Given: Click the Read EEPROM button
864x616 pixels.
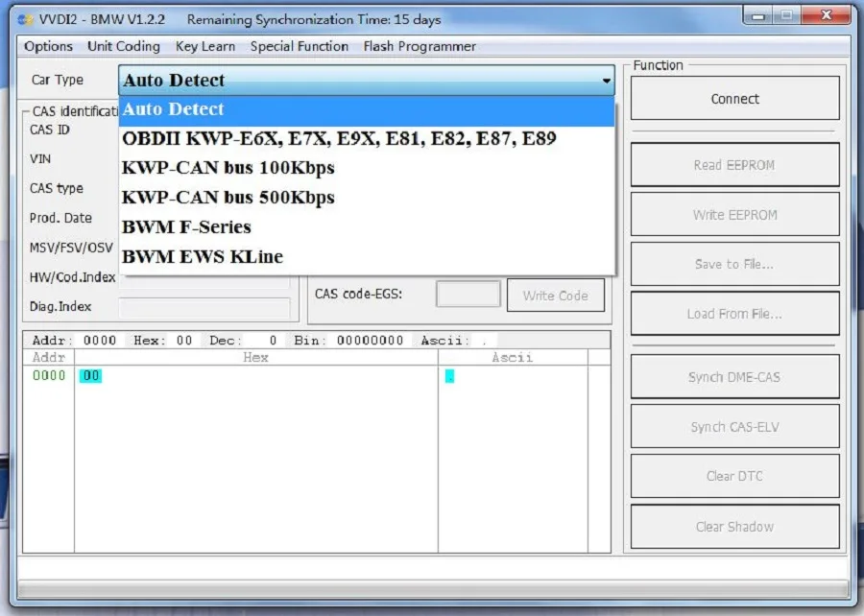Looking at the screenshot, I should click(x=735, y=165).
